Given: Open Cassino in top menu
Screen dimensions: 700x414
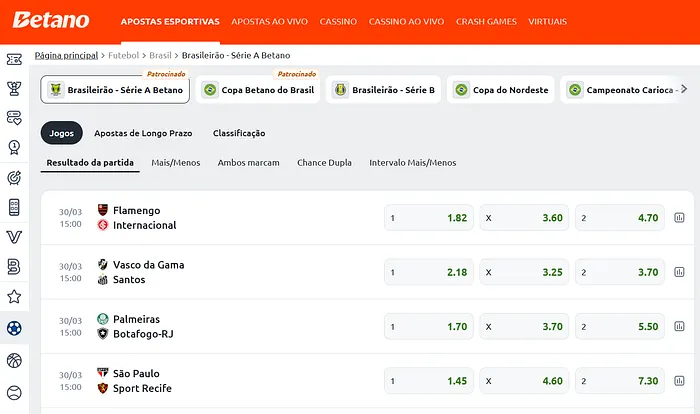Looking at the screenshot, I should (338, 21).
